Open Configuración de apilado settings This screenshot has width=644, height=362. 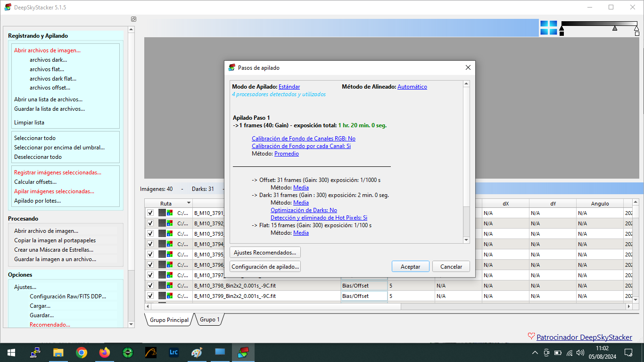[265, 267]
